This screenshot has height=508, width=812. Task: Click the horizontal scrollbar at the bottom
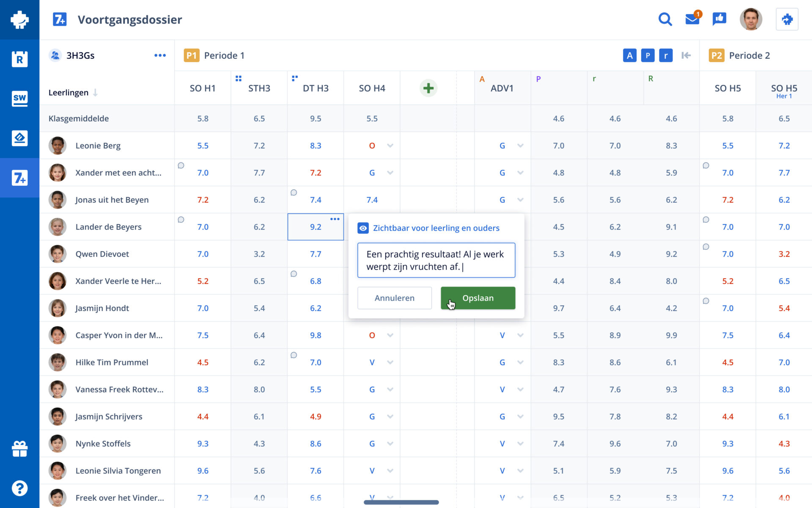[401, 502]
